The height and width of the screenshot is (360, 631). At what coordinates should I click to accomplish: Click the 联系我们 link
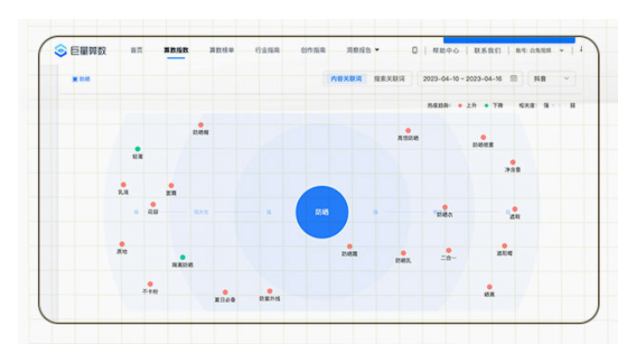[487, 51]
